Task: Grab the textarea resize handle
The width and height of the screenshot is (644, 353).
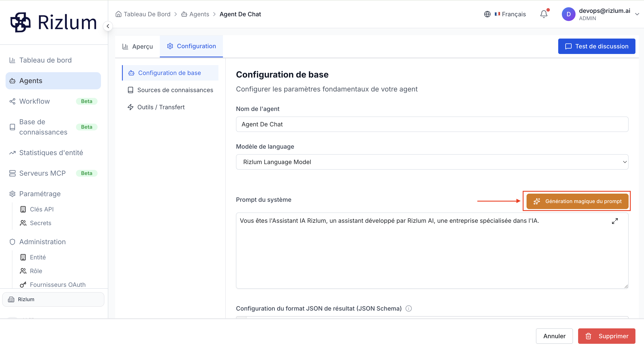Action: 626,286
